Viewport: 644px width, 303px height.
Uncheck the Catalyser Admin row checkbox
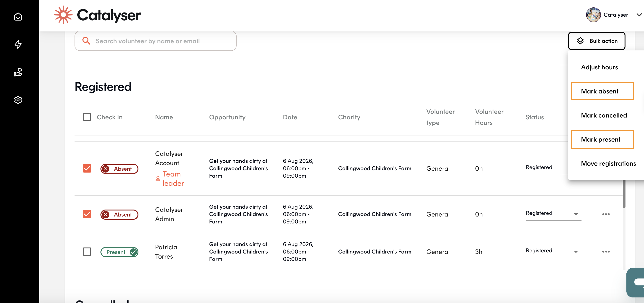click(87, 214)
